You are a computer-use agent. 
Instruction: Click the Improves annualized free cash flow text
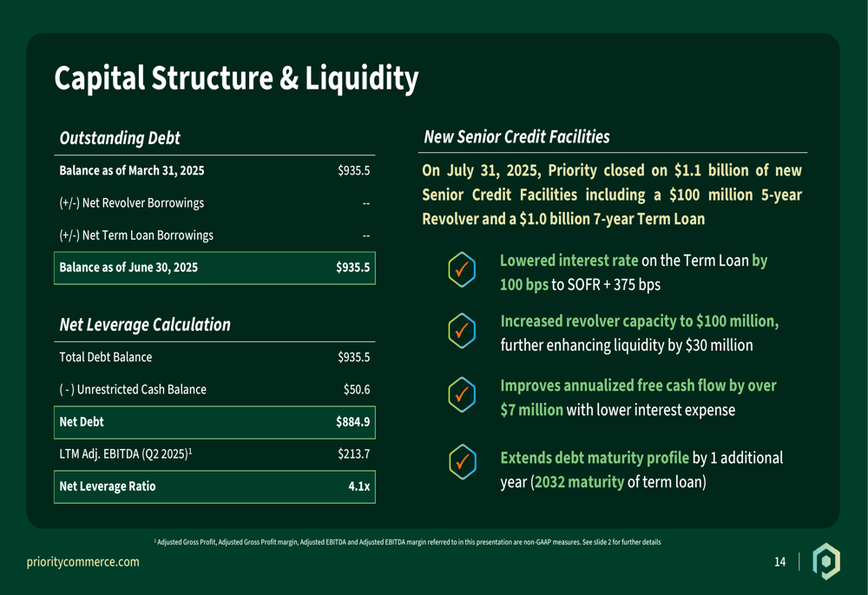[x=638, y=398]
